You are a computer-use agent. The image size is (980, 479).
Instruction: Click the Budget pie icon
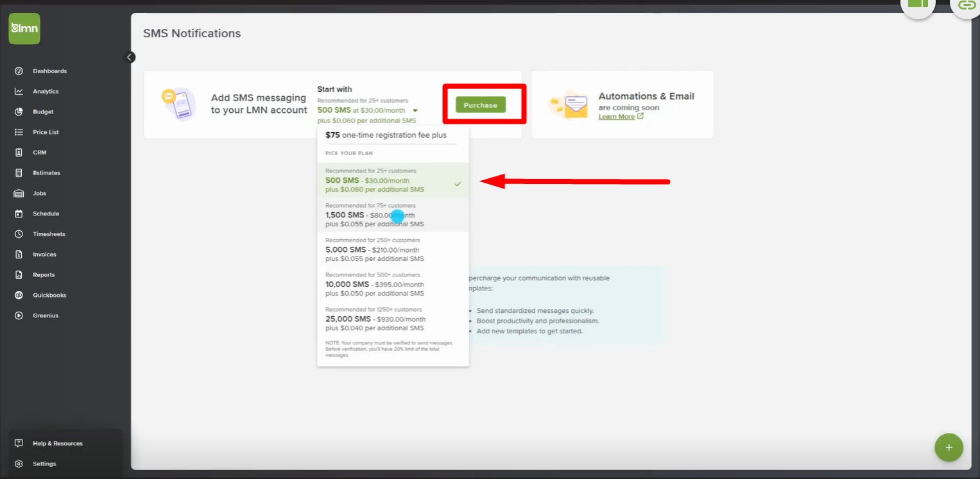tap(19, 112)
